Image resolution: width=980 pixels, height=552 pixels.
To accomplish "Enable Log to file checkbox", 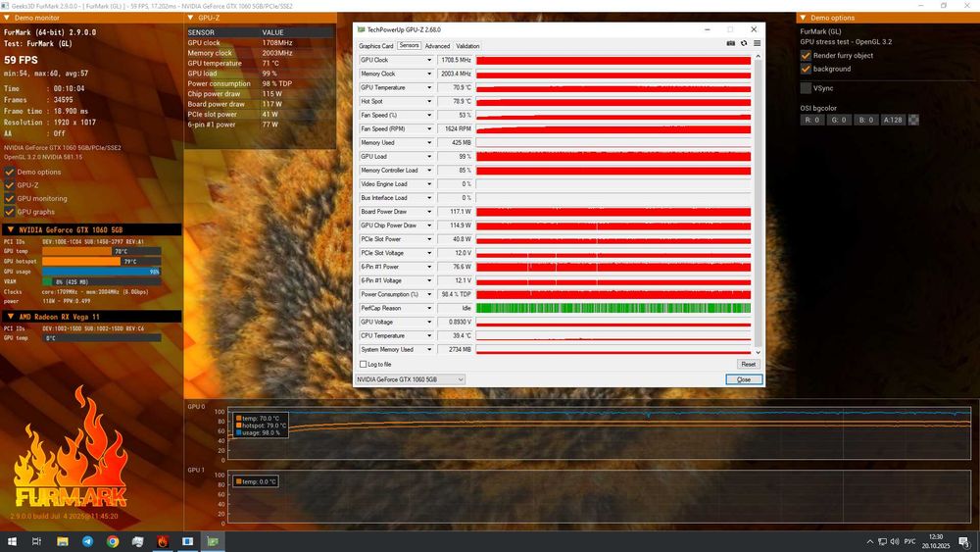I will (364, 364).
